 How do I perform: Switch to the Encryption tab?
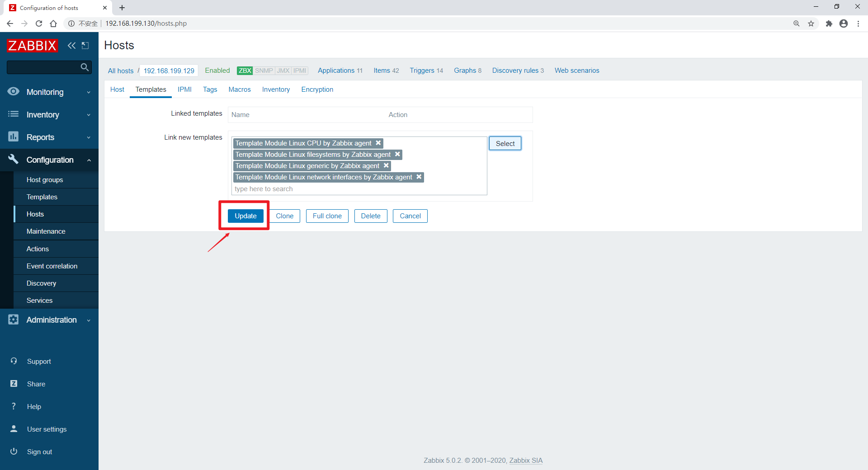pyautogui.click(x=317, y=89)
